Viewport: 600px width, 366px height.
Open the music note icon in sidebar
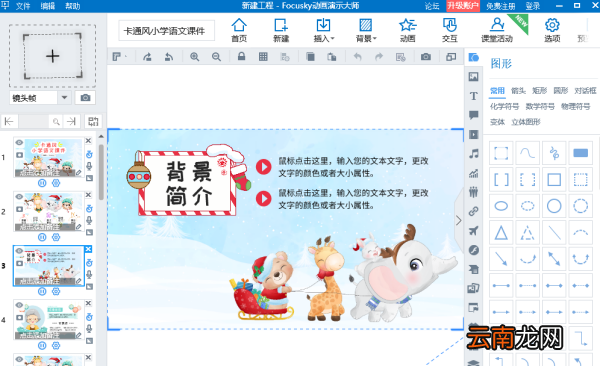point(474,154)
